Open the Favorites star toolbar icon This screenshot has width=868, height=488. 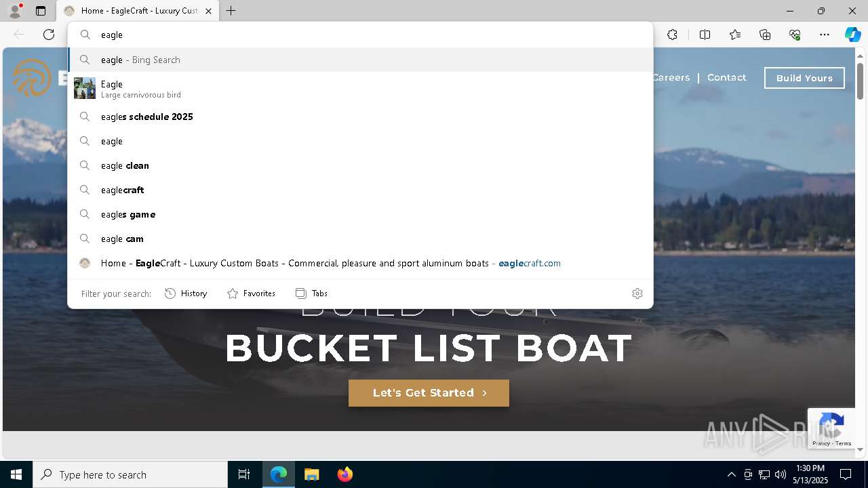(735, 35)
